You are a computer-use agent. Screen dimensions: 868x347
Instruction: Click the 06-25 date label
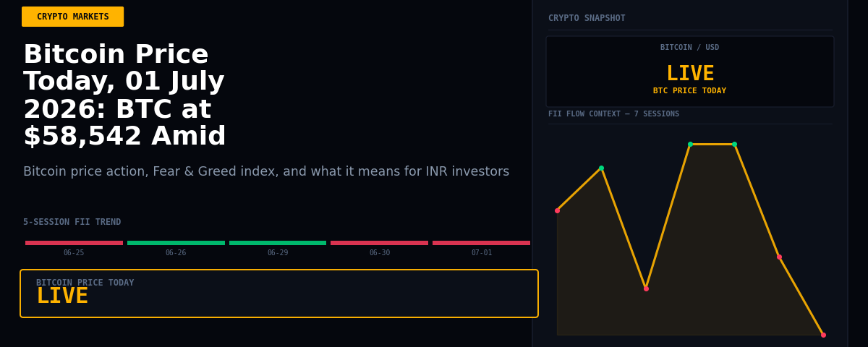[74, 253]
